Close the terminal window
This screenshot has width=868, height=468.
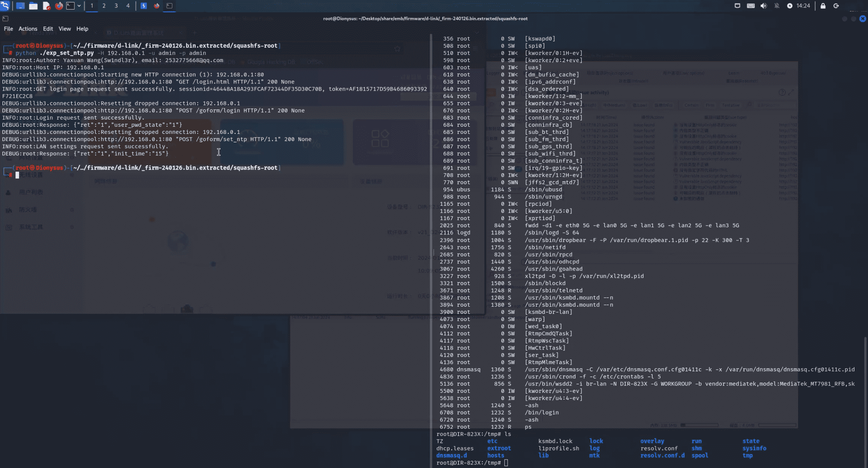862,18
